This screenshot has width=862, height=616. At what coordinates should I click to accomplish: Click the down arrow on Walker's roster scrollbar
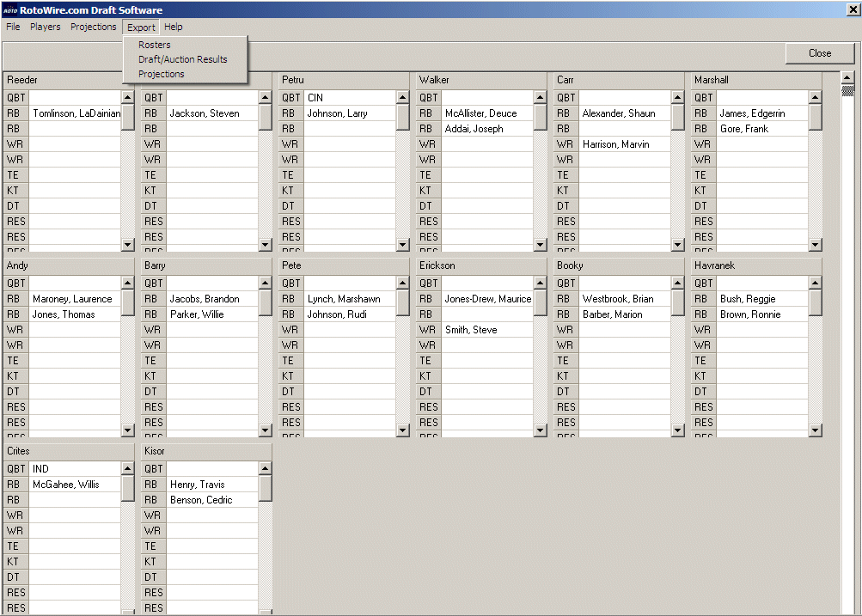(540, 245)
